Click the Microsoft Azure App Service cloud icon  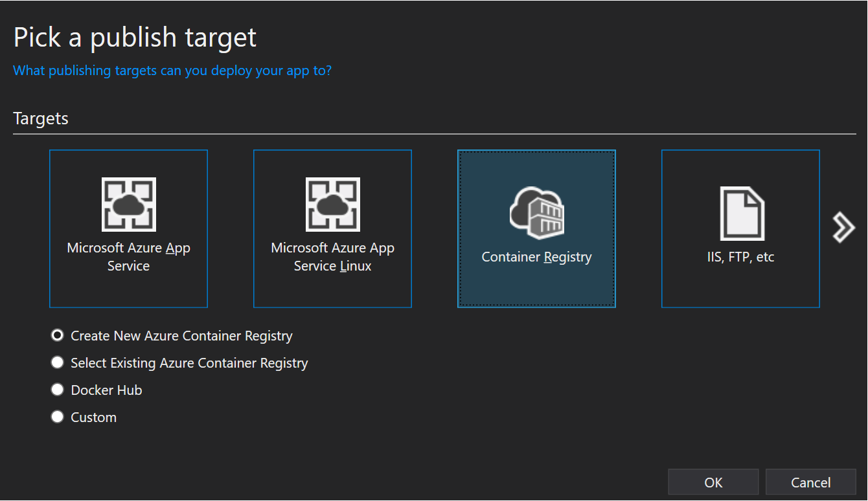[128, 205]
